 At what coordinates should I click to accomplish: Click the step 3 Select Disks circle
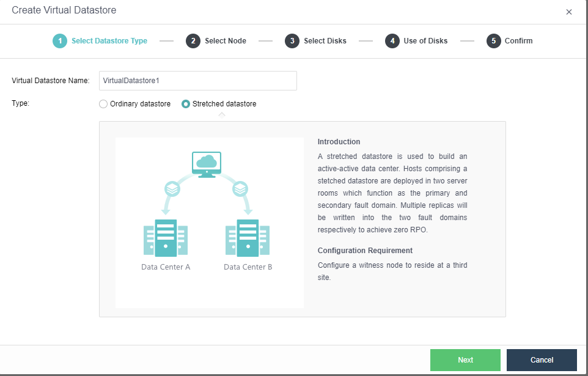(x=291, y=40)
